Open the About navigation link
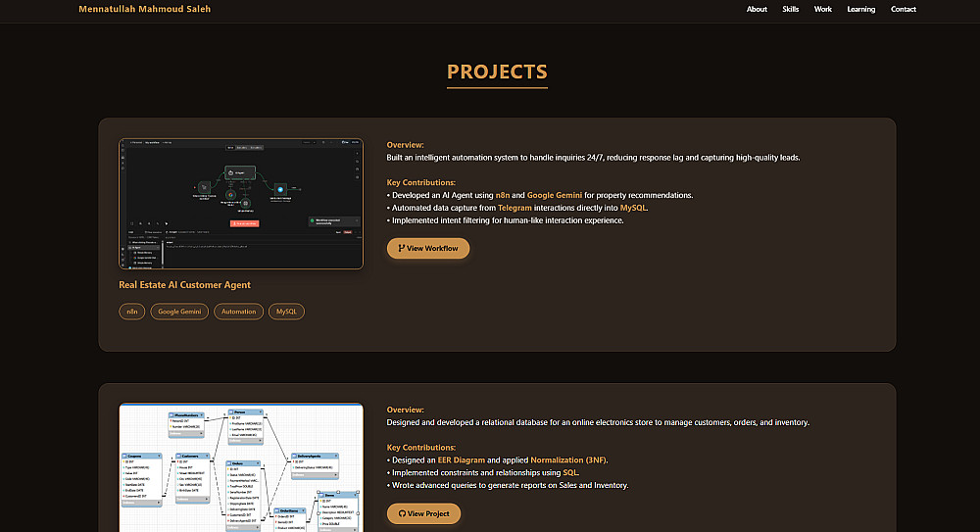Viewport: 980px width, 532px height. 757,10
